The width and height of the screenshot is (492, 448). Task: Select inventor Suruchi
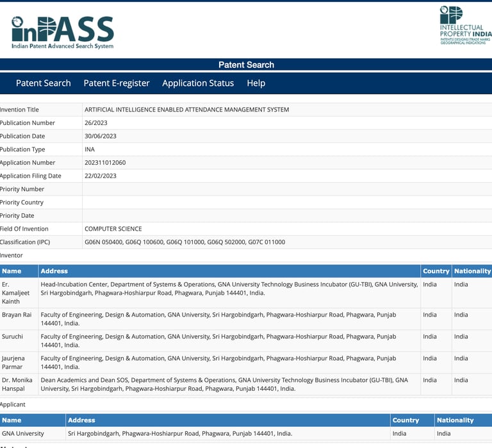(x=12, y=336)
